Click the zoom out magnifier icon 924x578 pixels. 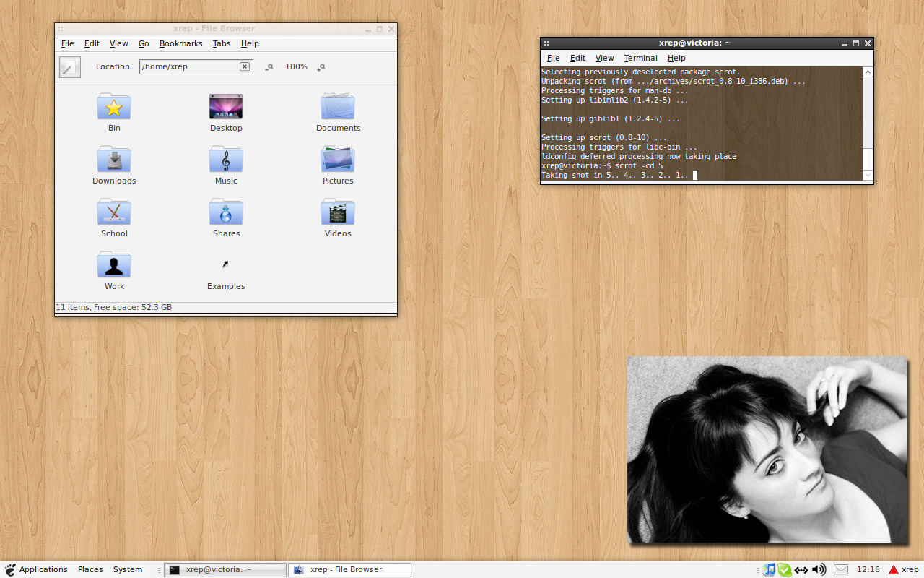click(269, 66)
